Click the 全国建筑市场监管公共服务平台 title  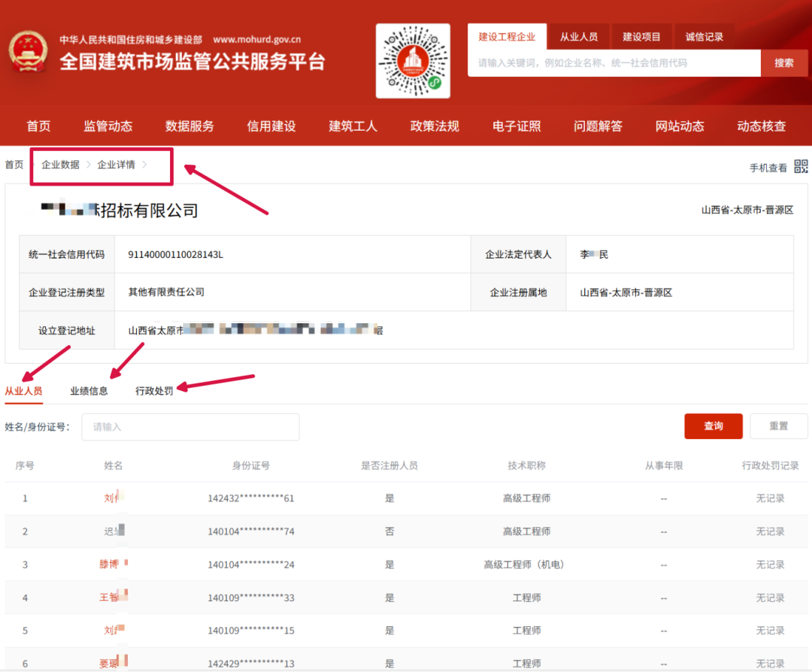pos(192,62)
